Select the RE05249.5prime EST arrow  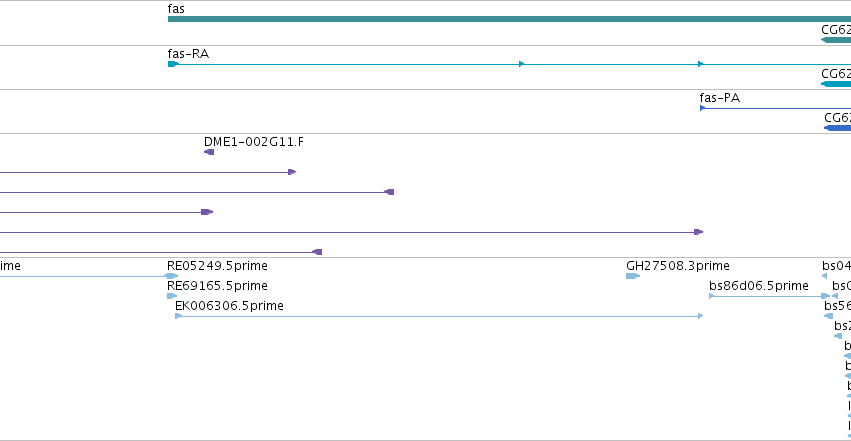tap(172, 276)
